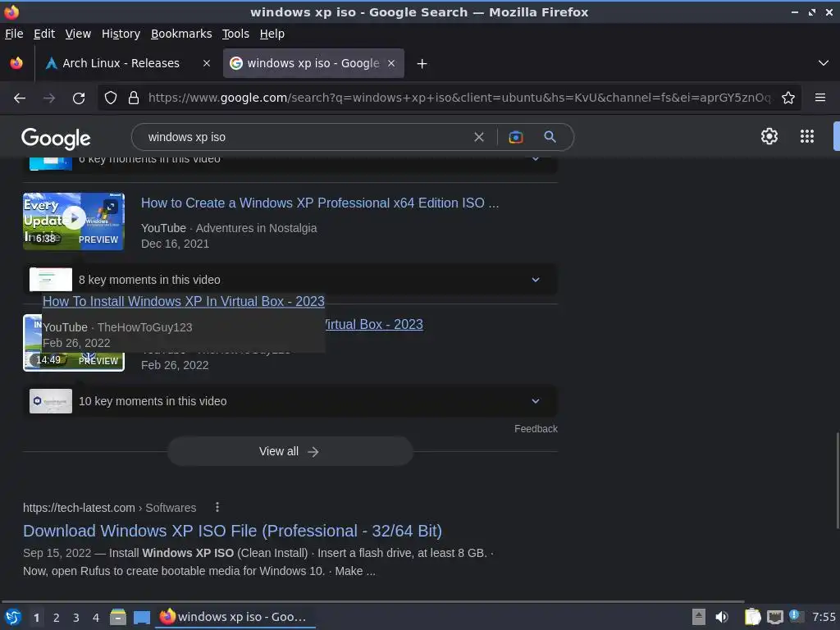Open removable media tray icon

[699, 617]
